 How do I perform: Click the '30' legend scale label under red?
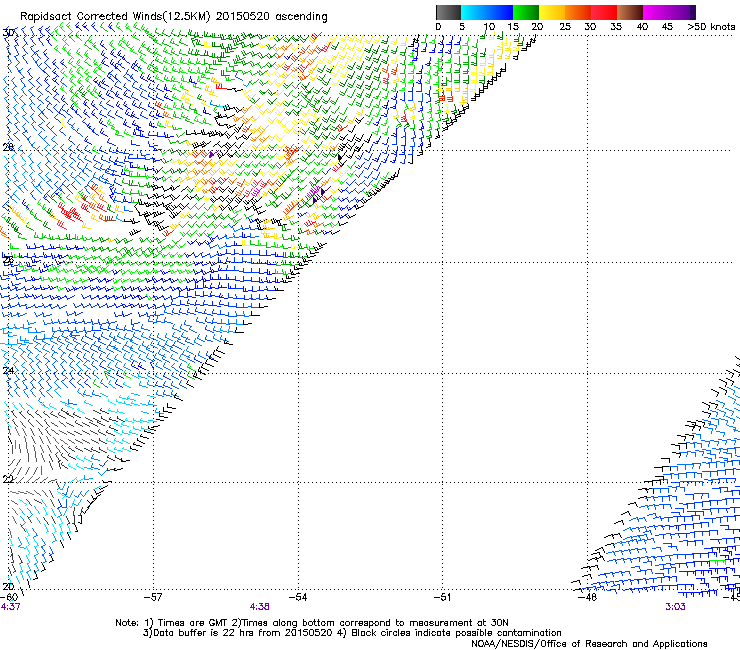(x=590, y=27)
